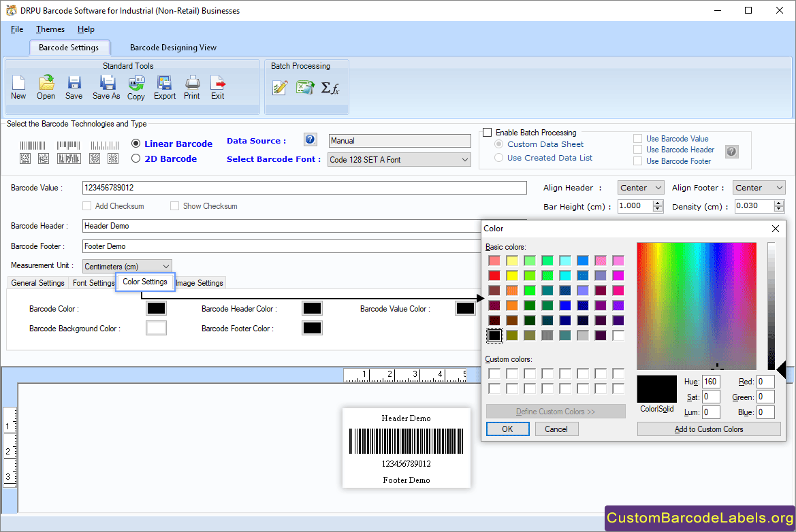This screenshot has width=796, height=532.
Task: Click the Copy barcode icon
Action: pos(136,87)
